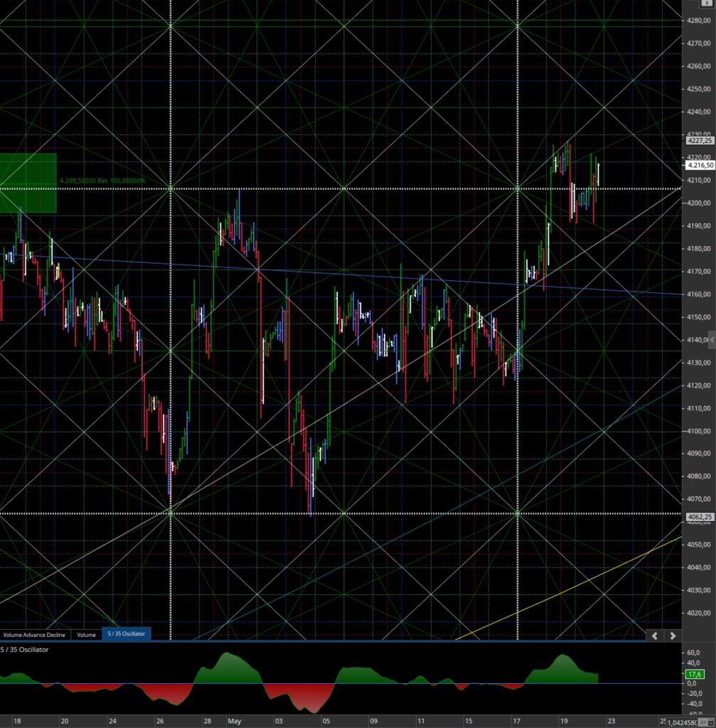The height and width of the screenshot is (728, 716).
Task: Click the 4280,00 price axis label
Action: [x=699, y=21]
